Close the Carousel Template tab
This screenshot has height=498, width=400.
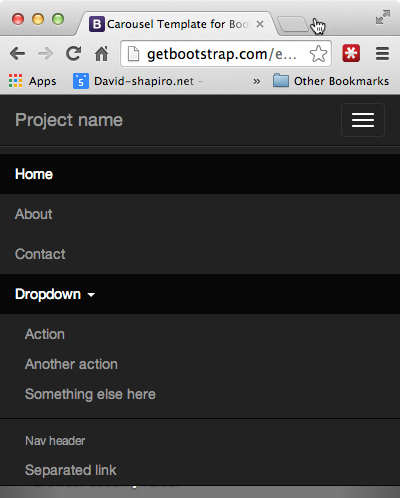(260, 24)
